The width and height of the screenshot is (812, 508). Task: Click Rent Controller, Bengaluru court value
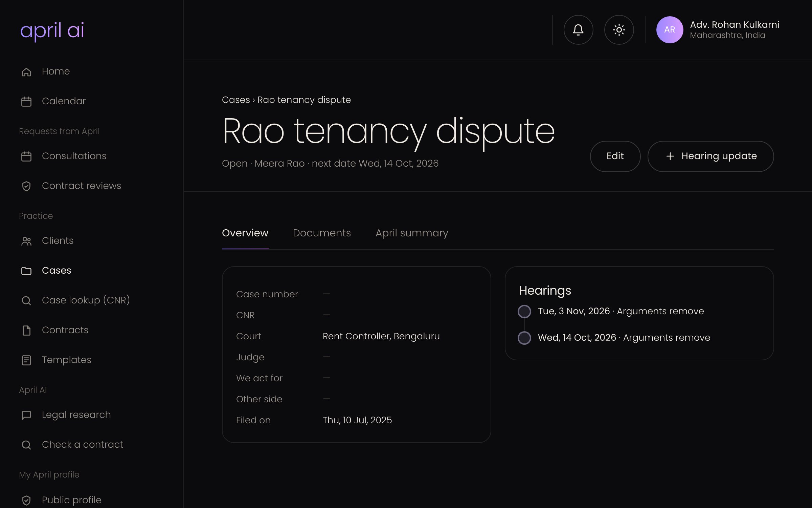point(381,336)
